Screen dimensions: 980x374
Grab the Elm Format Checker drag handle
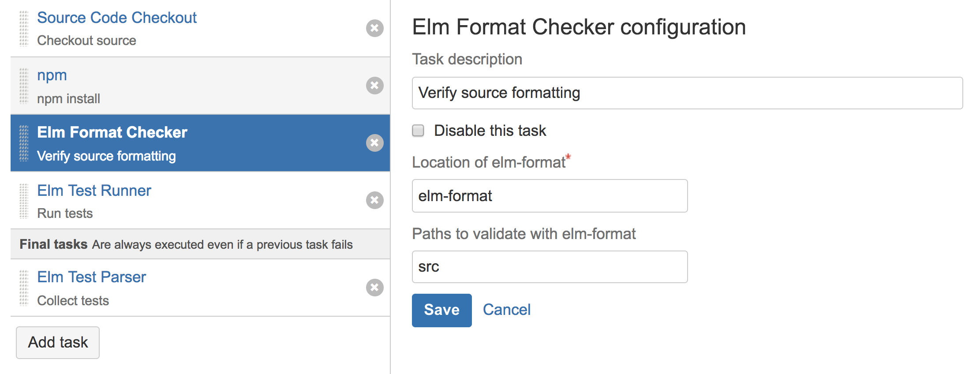coord(24,143)
